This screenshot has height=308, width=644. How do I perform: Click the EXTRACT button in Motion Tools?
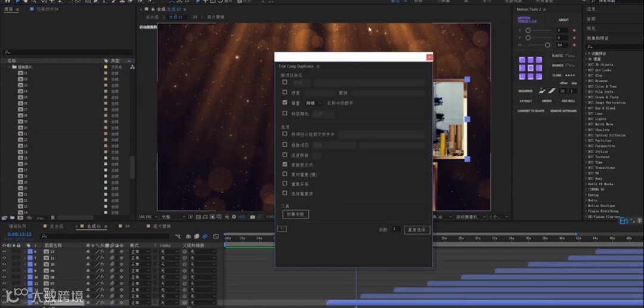(525, 101)
